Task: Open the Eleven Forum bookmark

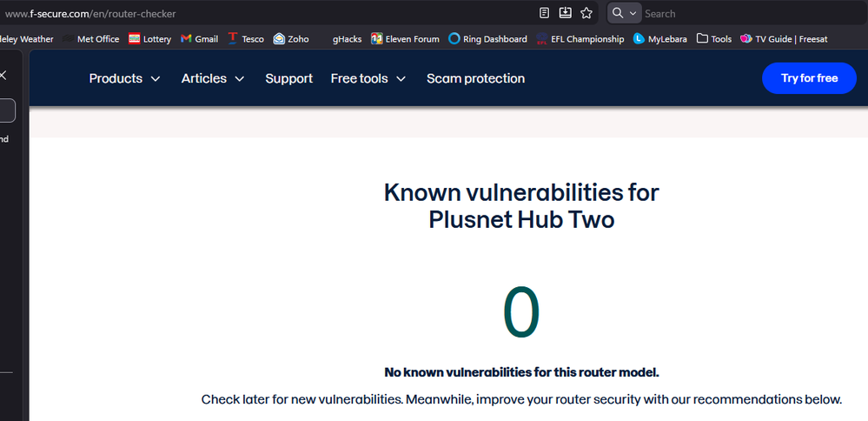Action: [405, 39]
